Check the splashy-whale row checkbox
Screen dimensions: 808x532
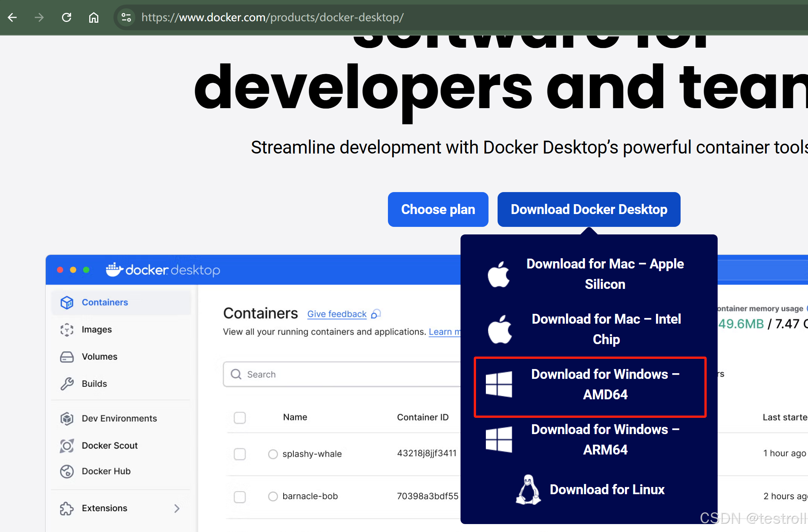pos(240,454)
